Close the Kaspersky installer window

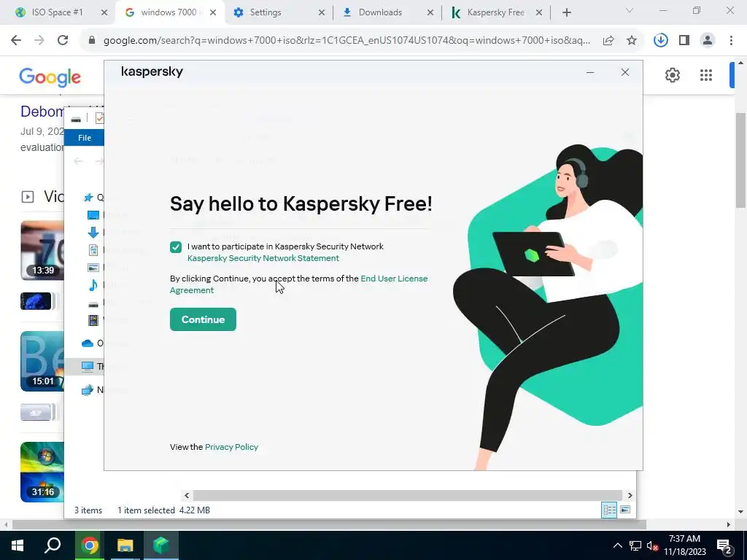[x=625, y=72]
